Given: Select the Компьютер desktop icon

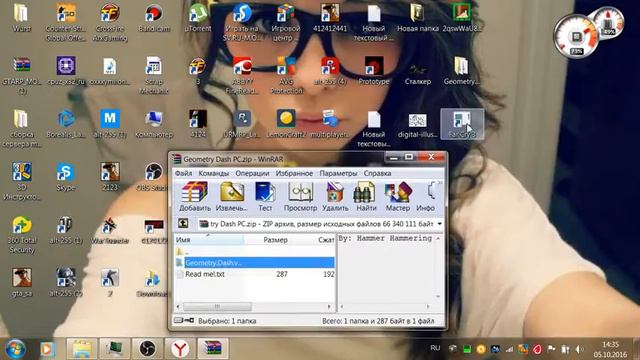Looking at the screenshot, I should tap(154, 124).
